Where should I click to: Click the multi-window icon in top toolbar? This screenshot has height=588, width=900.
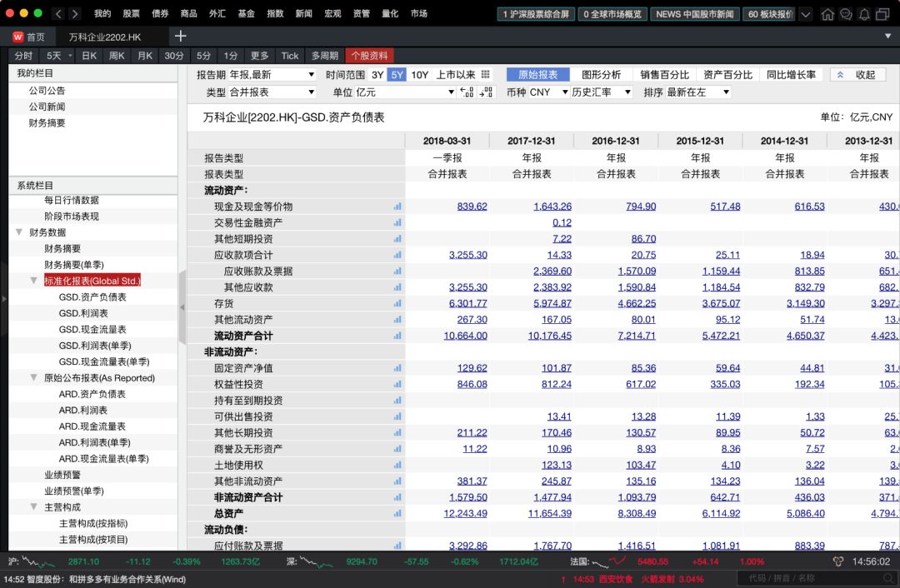tap(882, 13)
